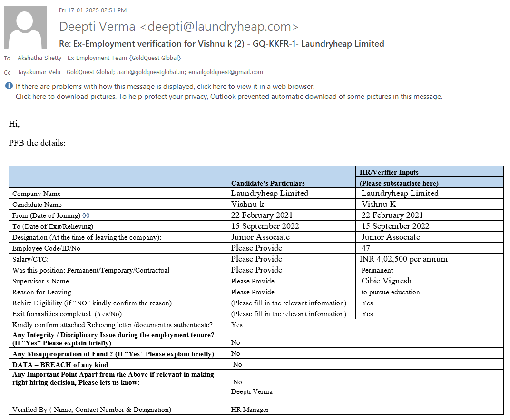Viewport: 510px width, 420px height.
Task: Click supervisor name Cibie Vignesh cell
Action: click(x=386, y=281)
